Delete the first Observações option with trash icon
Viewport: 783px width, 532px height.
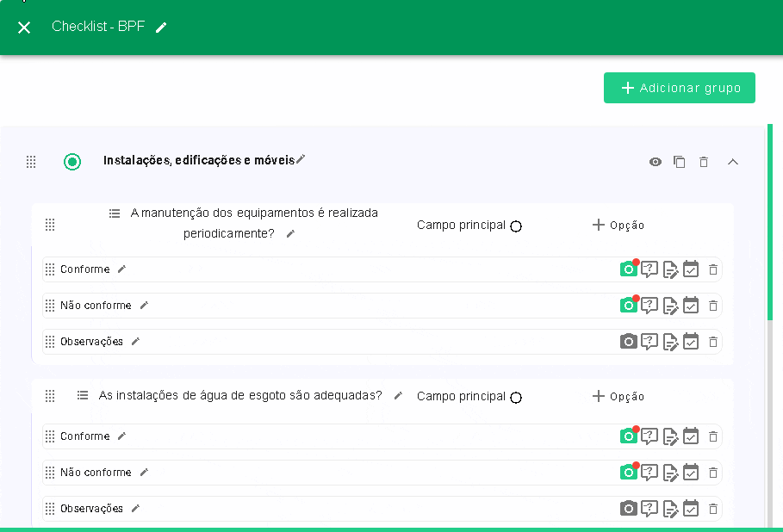(x=712, y=342)
